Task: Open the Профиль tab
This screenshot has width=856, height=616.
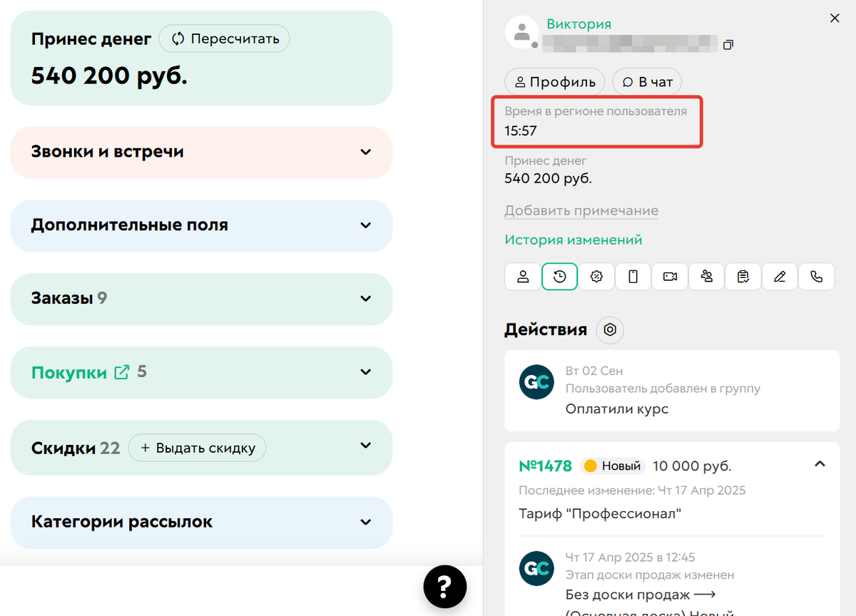Action: click(554, 81)
